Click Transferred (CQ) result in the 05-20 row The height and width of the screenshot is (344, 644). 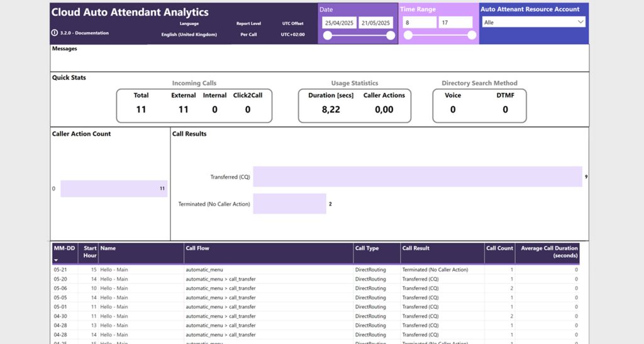coord(420,279)
